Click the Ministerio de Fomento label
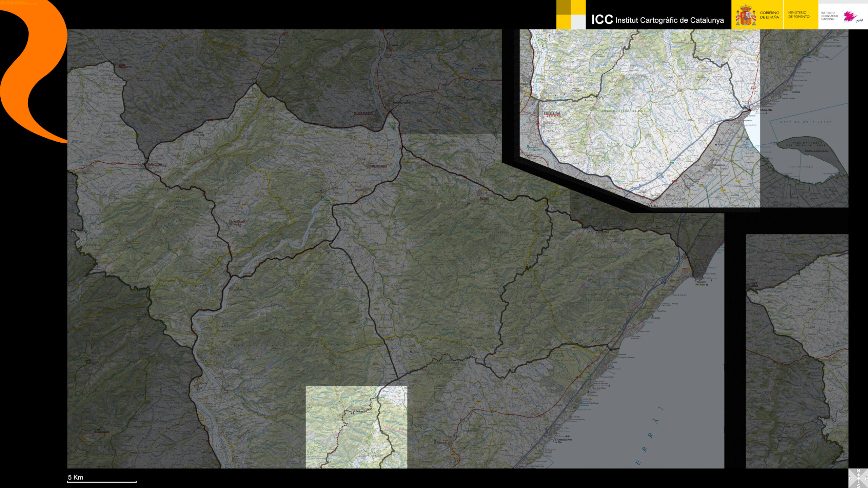868x488 pixels. (798, 15)
